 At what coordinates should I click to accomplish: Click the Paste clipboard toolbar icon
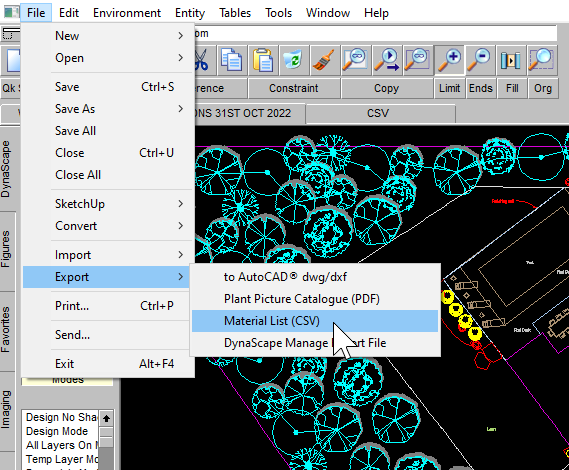[263, 60]
